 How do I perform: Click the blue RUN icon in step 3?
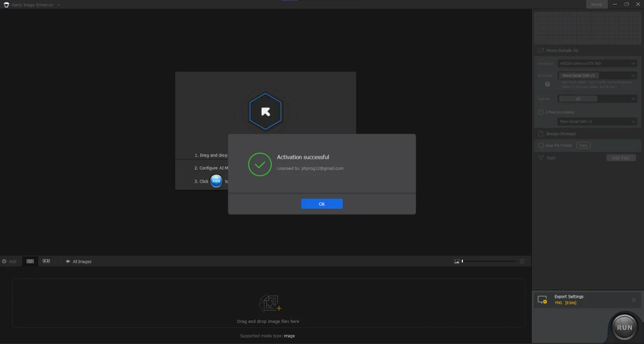click(x=216, y=181)
